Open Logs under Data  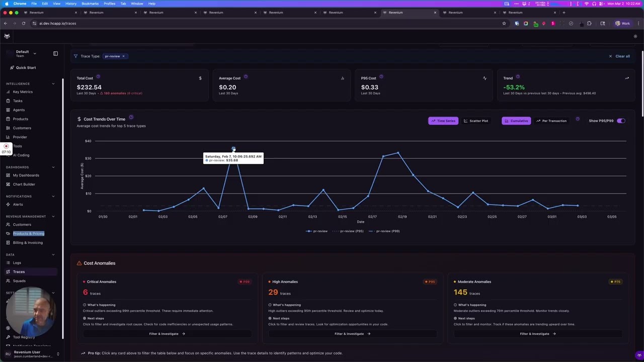pyautogui.click(x=17, y=262)
